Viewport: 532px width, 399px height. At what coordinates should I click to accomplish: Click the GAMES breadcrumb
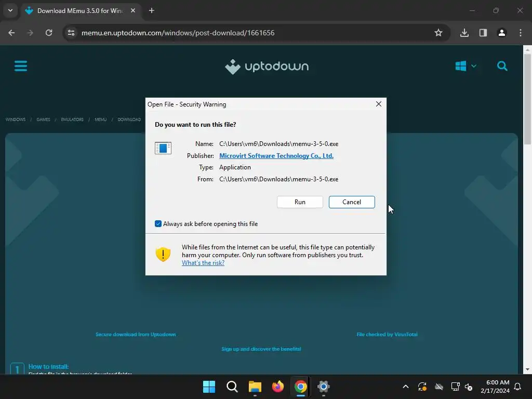[44, 119]
